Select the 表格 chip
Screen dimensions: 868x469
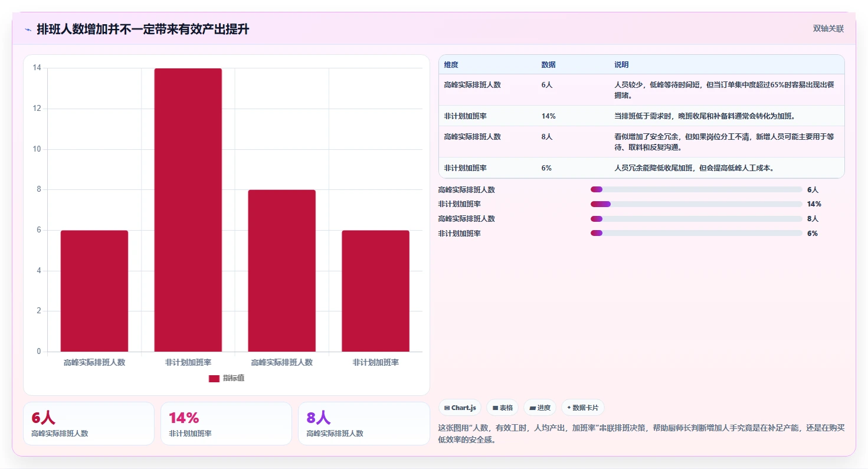[503, 408]
